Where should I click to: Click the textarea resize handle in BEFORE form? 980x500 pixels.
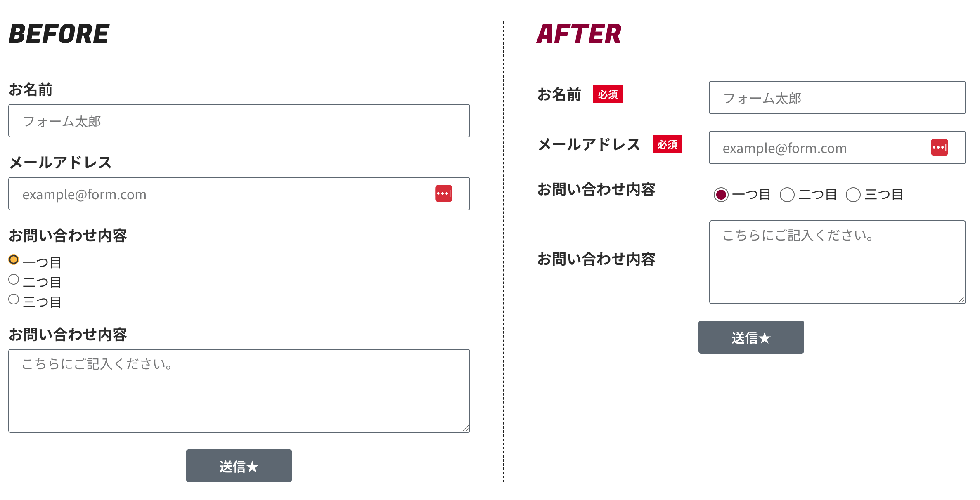[x=466, y=428]
